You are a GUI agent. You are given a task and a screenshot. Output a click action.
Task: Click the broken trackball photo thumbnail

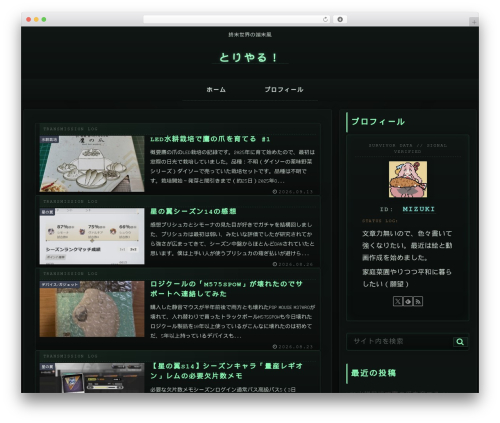coord(92,309)
